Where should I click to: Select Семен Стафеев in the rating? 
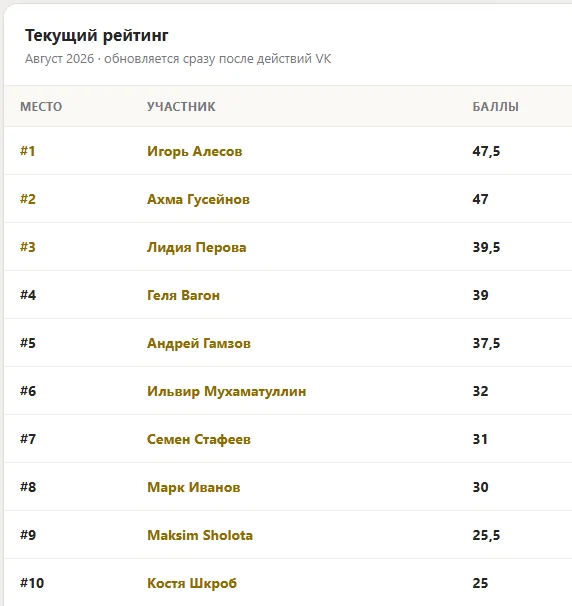(199, 439)
